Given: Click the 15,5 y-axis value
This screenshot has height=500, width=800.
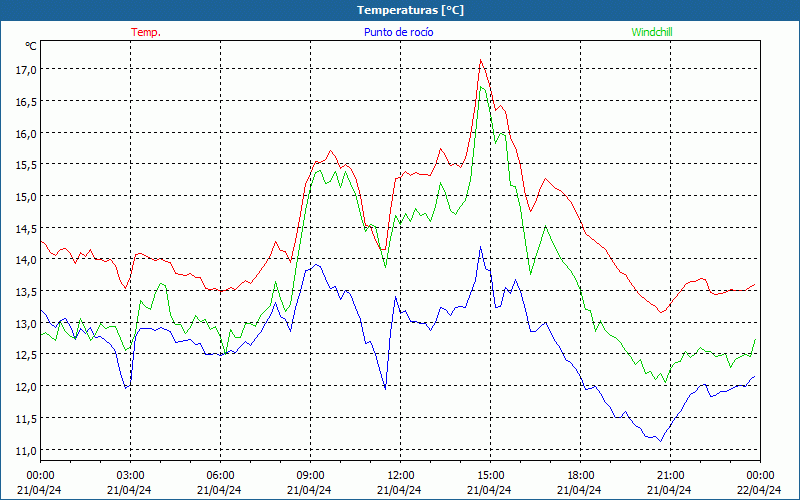Looking at the screenshot, I should [x=26, y=165].
